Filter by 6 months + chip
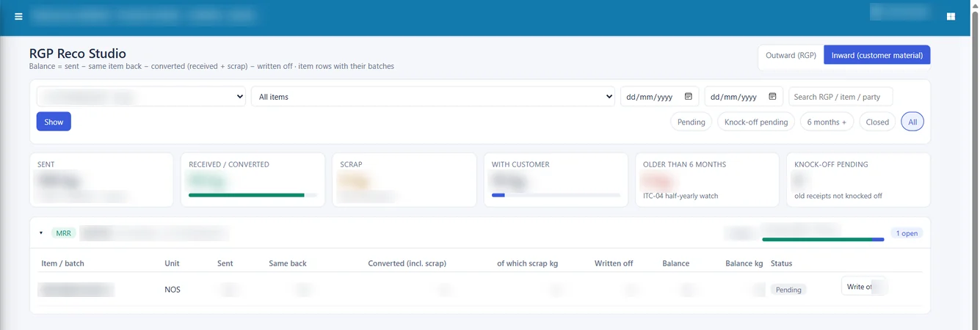The height and width of the screenshot is (330, 980). (827, 122)
